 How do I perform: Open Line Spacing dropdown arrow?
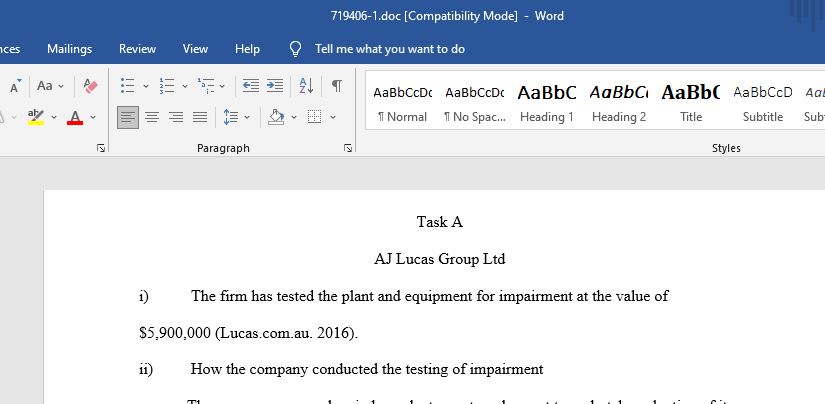[247, 117]
